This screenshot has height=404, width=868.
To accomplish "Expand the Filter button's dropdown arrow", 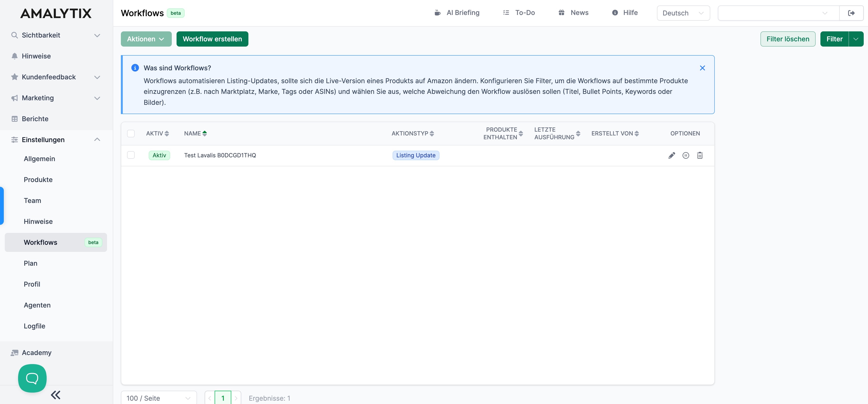I will click(x=856, y=39).
